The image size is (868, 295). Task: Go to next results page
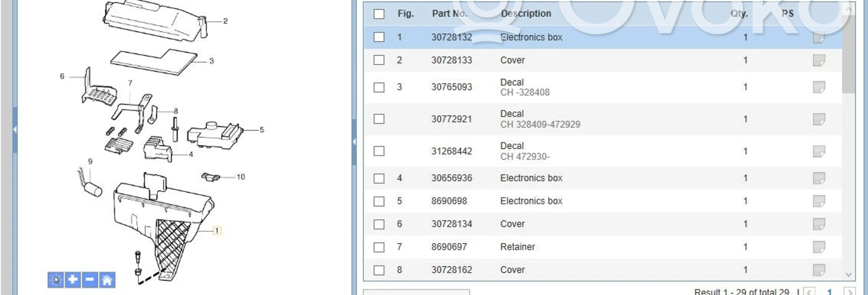849,292
